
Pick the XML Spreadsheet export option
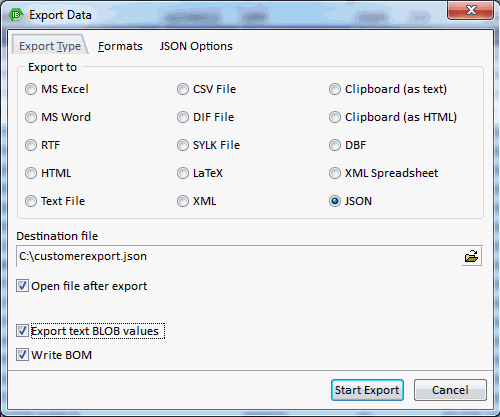pyautogui.click(x=335, y=173)
